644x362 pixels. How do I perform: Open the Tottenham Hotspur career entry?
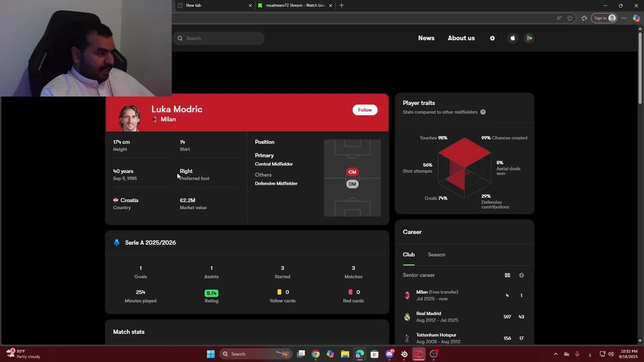coord(464,338)
